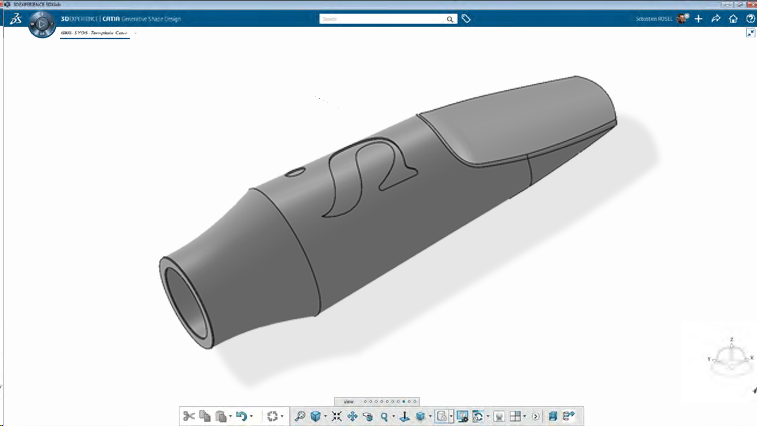The height and width of the screenshot is (426, 757).
Task: Click the Share arrow icon in header
Action: coord(716,19)
